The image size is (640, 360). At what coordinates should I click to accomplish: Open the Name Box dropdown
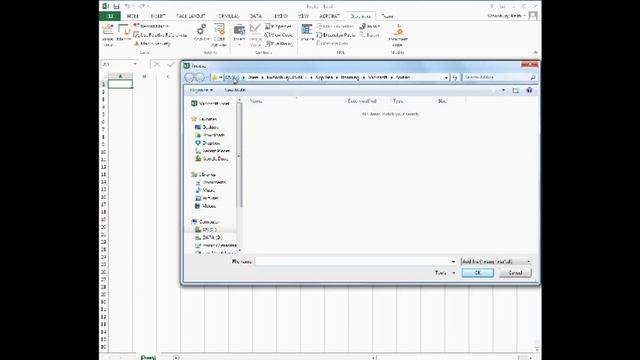(x=135, y=64)
